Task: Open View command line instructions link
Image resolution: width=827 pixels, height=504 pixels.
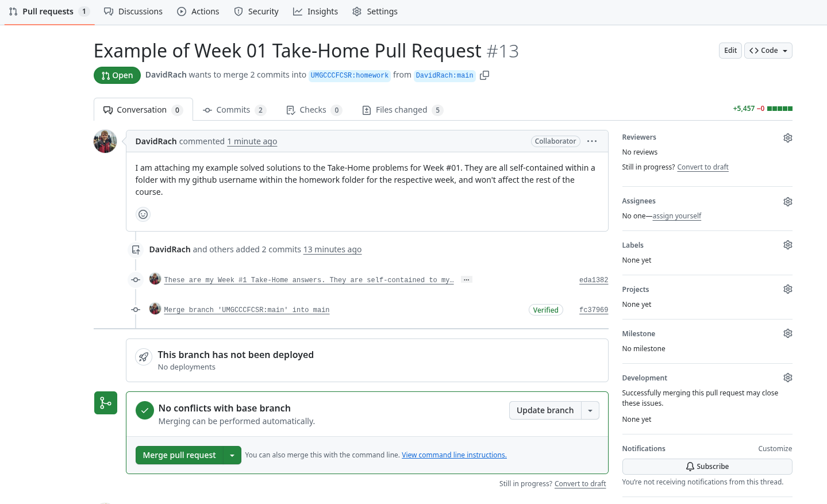Action: tap(454, 455)
